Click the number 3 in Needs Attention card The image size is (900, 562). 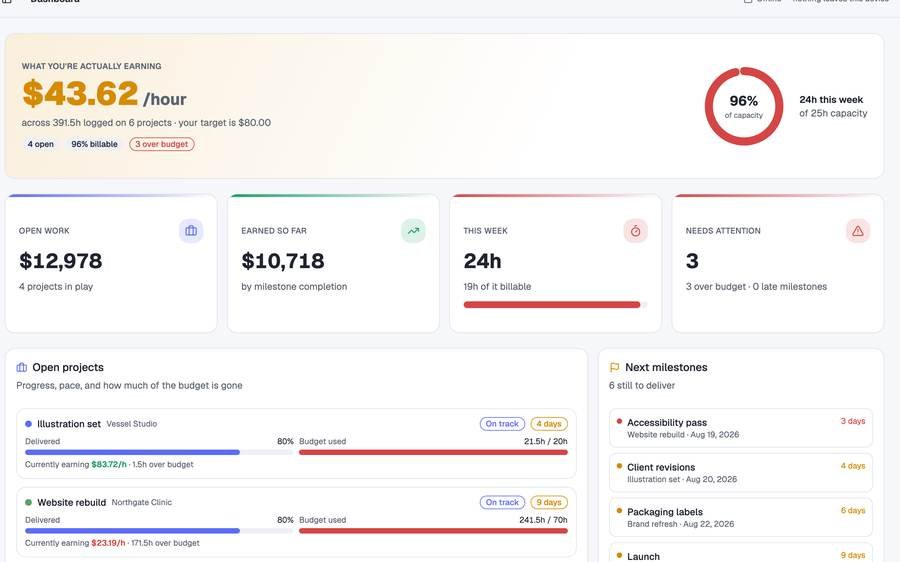click(692, 261)
